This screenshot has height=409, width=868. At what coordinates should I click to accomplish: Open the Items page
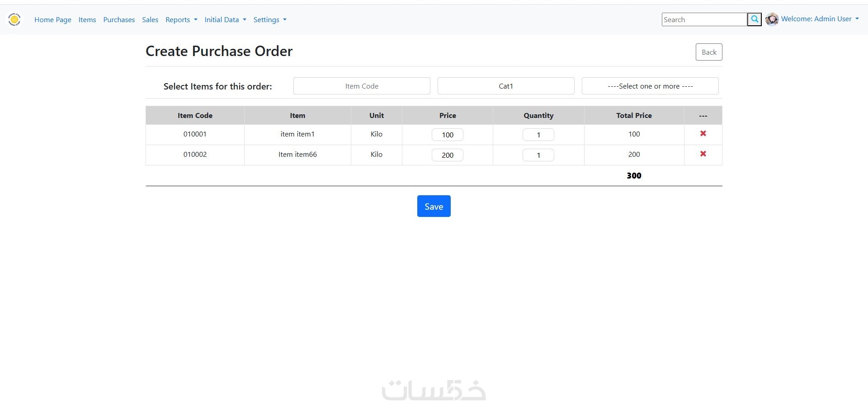point(87,19)
